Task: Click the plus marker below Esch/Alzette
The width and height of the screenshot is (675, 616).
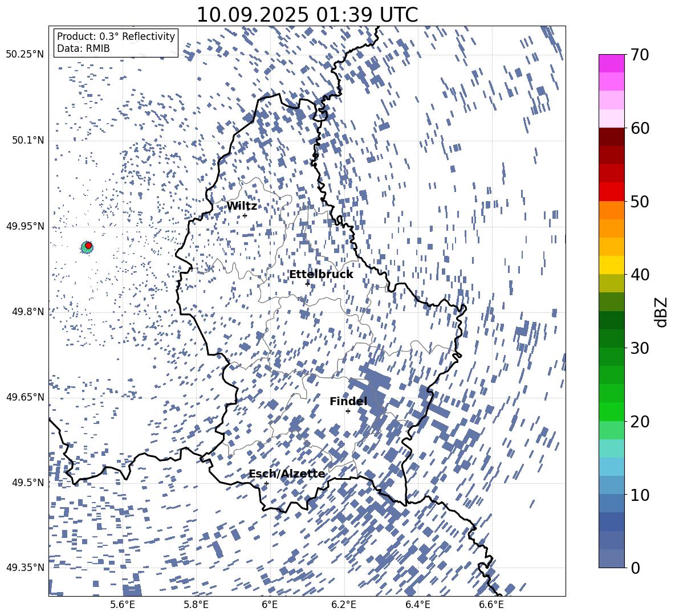Action: point(266,483)
